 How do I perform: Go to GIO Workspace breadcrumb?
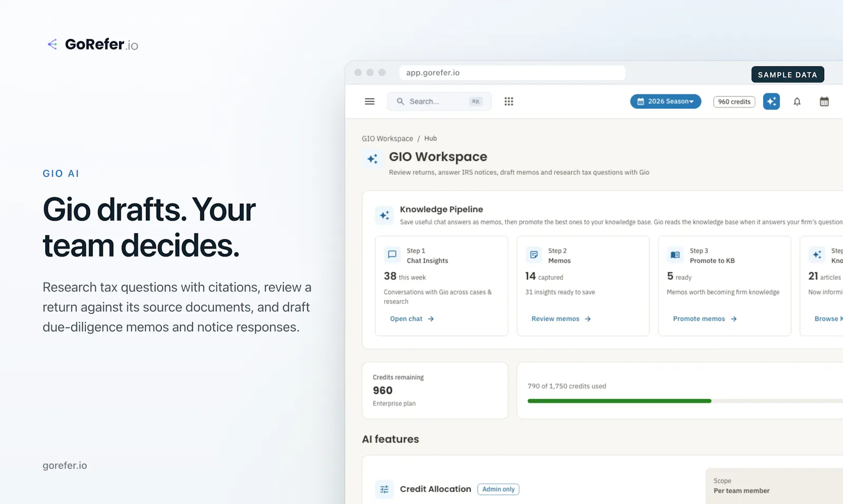pyautogui.click(x=387, y=139)
